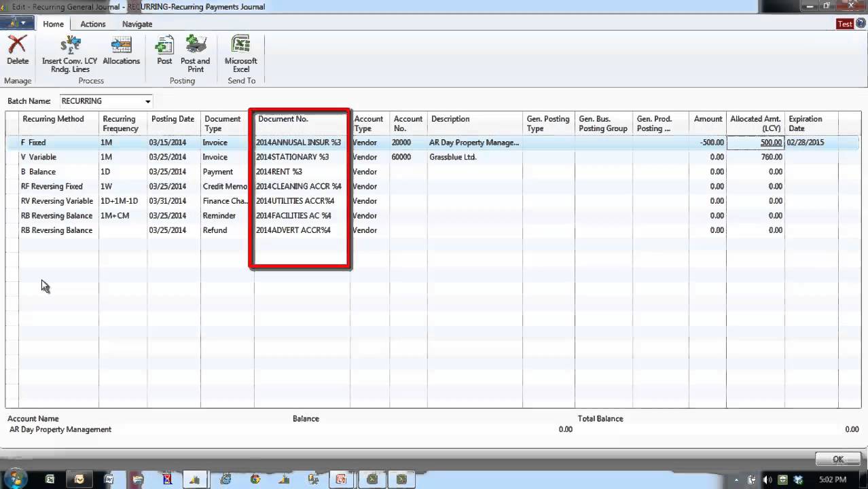Click the volume icon in system tray
The width and height of the screenshot is (868, 489).
click(x=767, y=479)
